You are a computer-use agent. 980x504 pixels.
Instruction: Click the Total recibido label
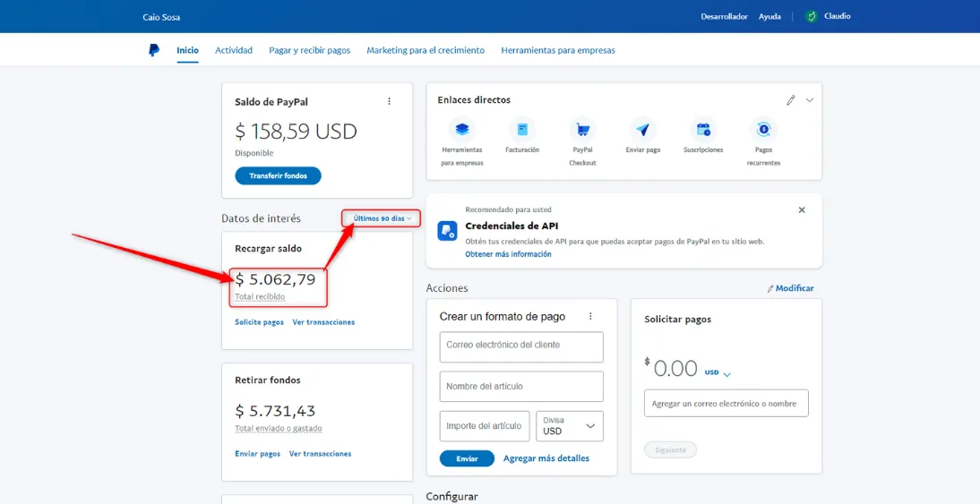[x=260, y=296]
